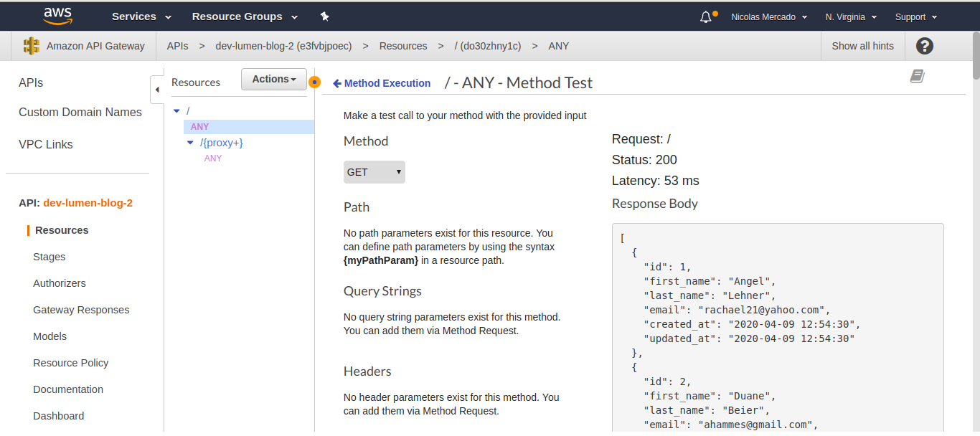Open the Resource Groups menu
The width and height of the screenshot is (980, 436).
tap(243, 16)
